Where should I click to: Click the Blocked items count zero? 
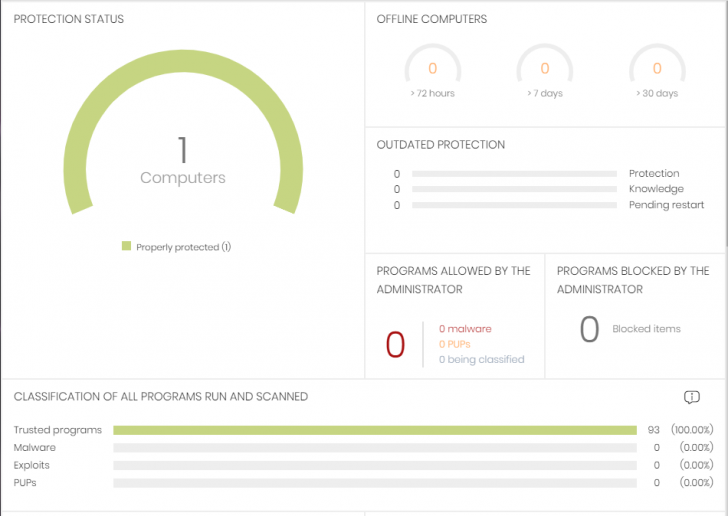click(589, 329)
